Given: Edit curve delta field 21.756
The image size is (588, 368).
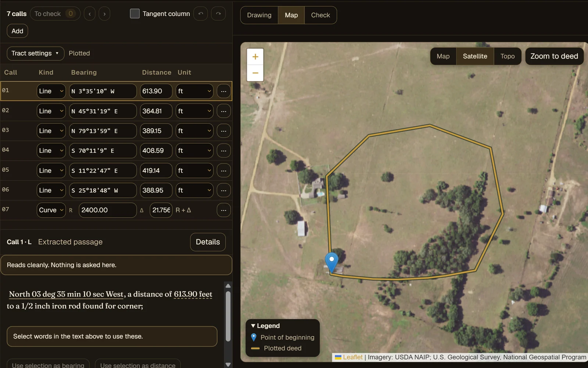Looking at the screenshot, I should [161, 210].
